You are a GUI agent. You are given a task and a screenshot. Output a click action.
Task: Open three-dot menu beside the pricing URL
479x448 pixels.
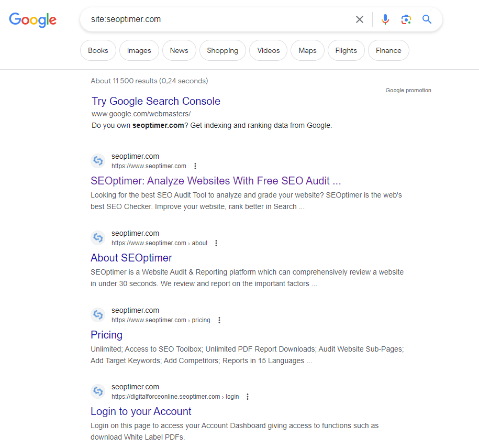[x=219, y=320]
